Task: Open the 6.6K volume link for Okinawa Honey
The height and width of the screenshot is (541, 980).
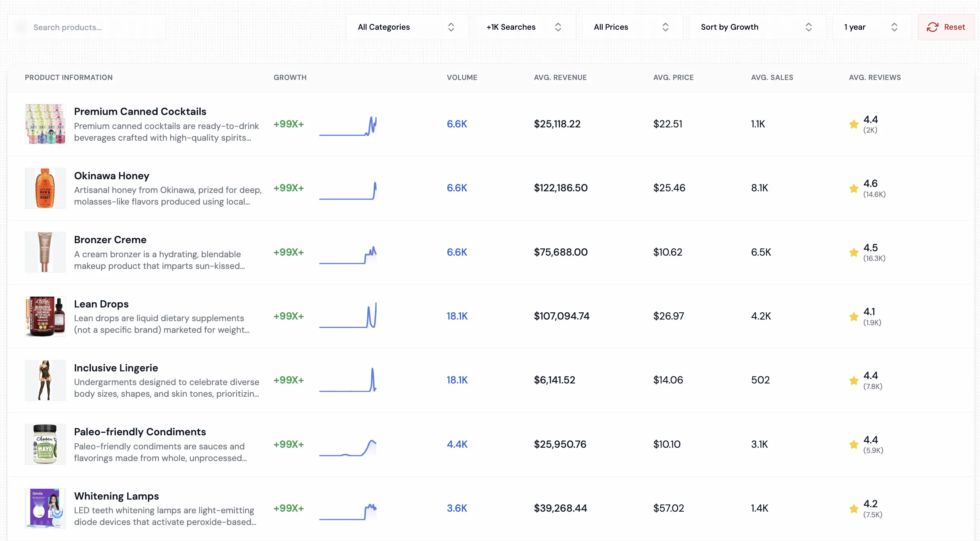Action: click(457, 188)
